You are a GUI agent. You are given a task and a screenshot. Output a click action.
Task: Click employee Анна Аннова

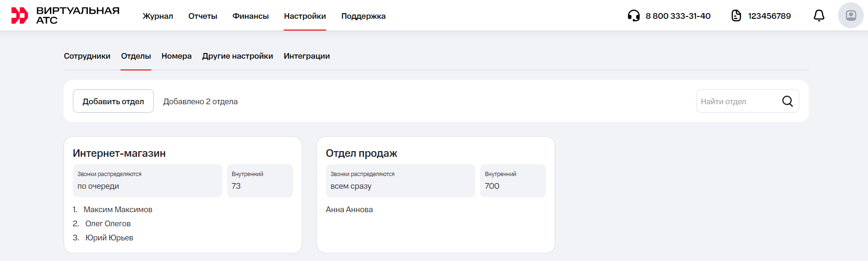tap(349, 210)
